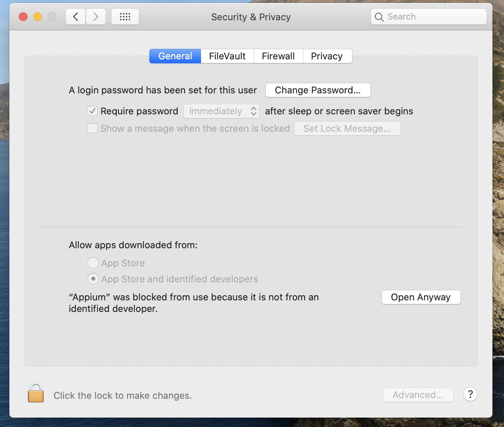
Task: Click 'Click the lock to make changes' text
Action: 123,396
